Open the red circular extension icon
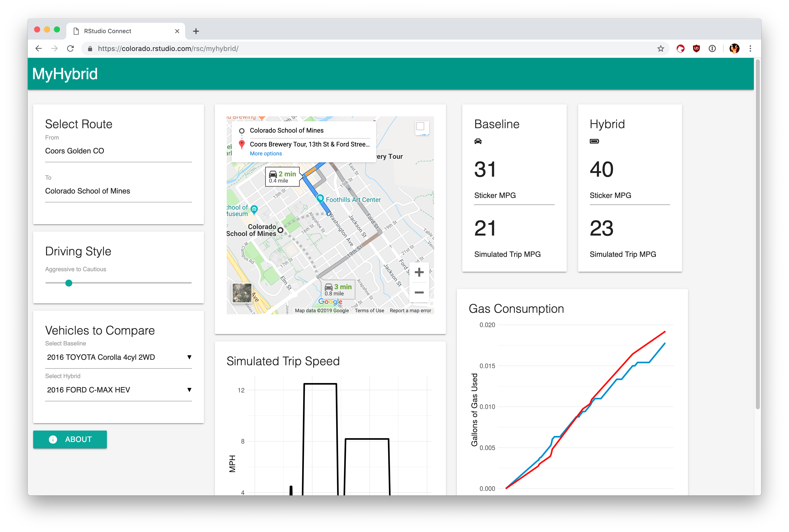The width and height of the screenshot is (789, 532). tap(680, 48)
